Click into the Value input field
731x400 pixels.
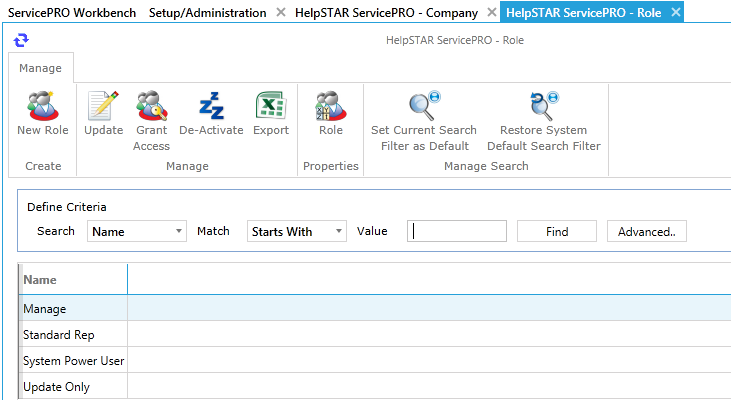[456, 231]
